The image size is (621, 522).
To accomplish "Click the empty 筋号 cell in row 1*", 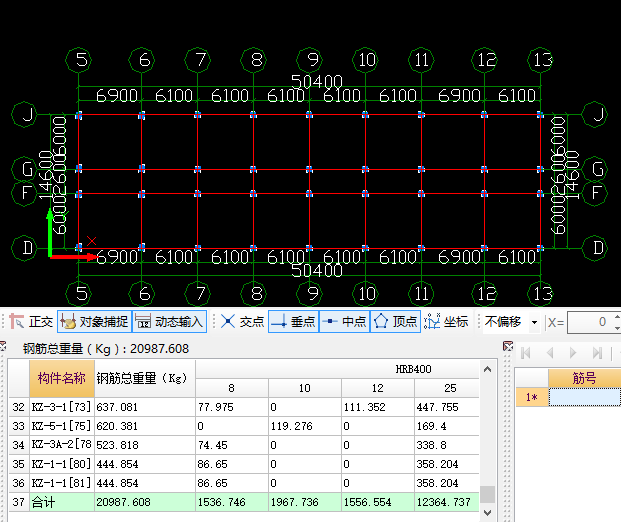I will click(584, 397).
